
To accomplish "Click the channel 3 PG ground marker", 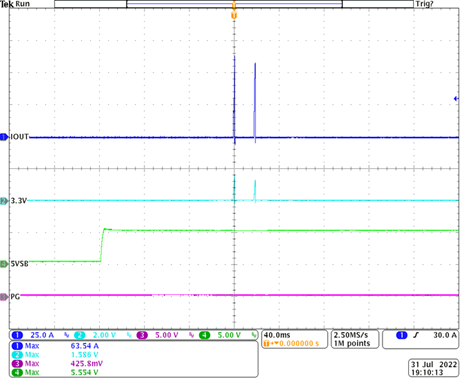I will coord(4,297).
